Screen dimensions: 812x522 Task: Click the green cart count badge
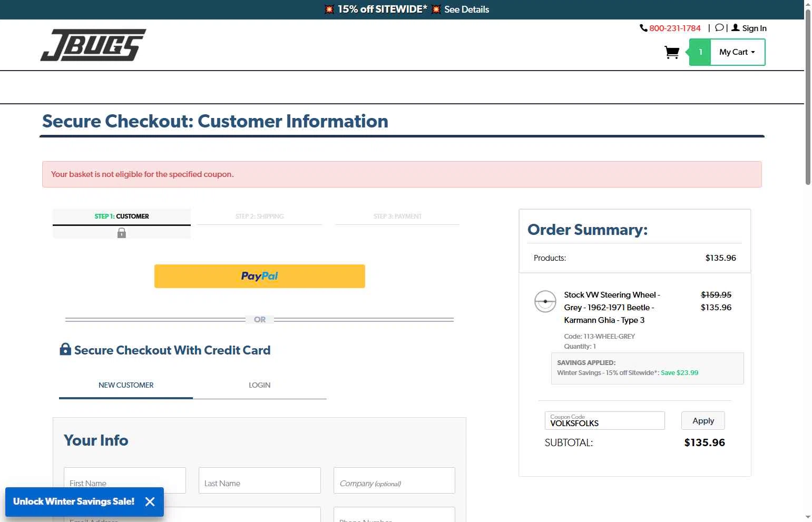[700, 52]
